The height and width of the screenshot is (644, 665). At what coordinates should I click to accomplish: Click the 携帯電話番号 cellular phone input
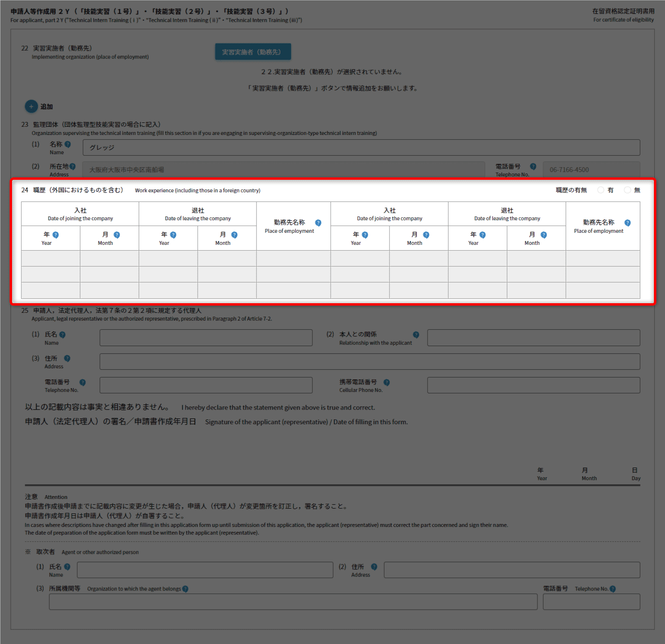533,385
